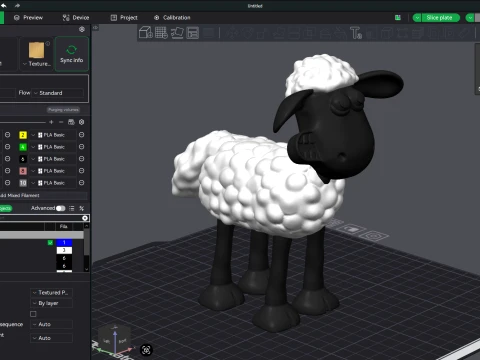This screenshot has height=360, width=480.
Task: Click the Slice plate button
Action: coord(440,18)
